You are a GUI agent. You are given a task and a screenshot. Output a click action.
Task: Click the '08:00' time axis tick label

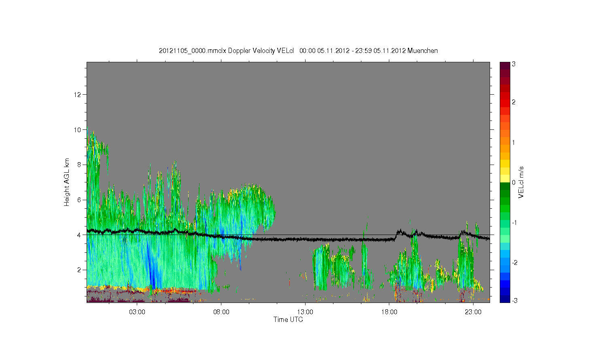pos(221,312)
